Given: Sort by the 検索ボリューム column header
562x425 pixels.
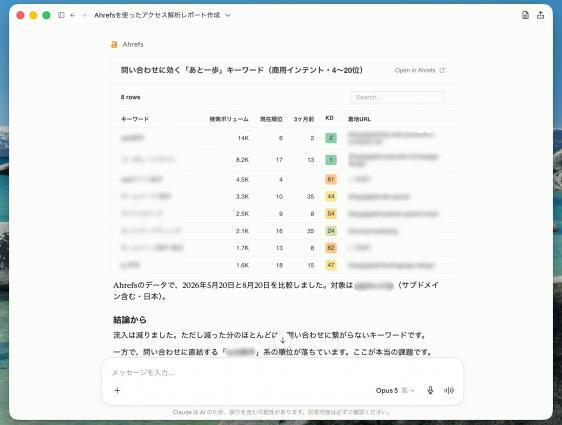Looking at the screenshot, I should pos(229,119).
